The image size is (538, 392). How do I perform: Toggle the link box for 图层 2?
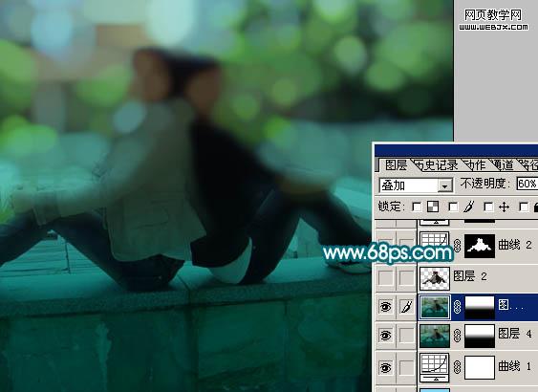coord(406,277)
